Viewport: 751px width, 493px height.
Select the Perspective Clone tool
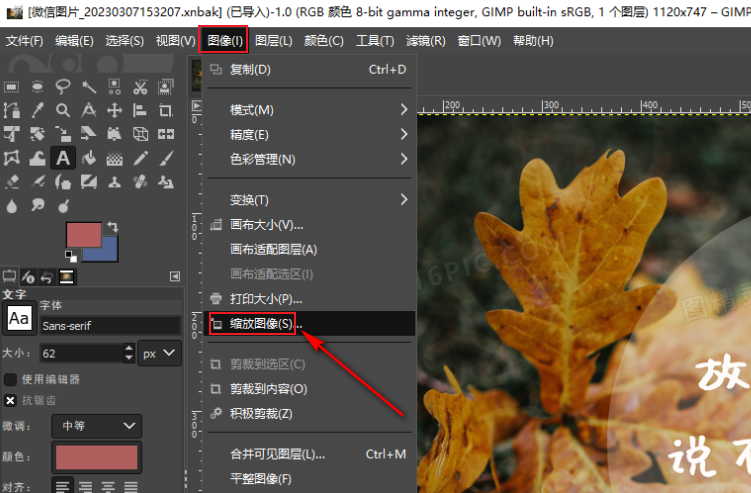166,182
